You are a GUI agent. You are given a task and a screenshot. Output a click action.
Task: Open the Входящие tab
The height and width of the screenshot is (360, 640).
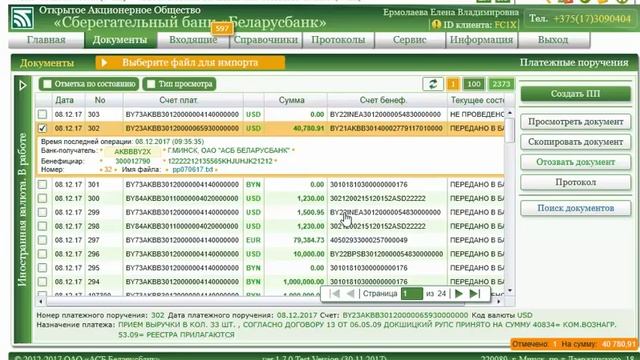pyautogui.click(x=193, y=40)
